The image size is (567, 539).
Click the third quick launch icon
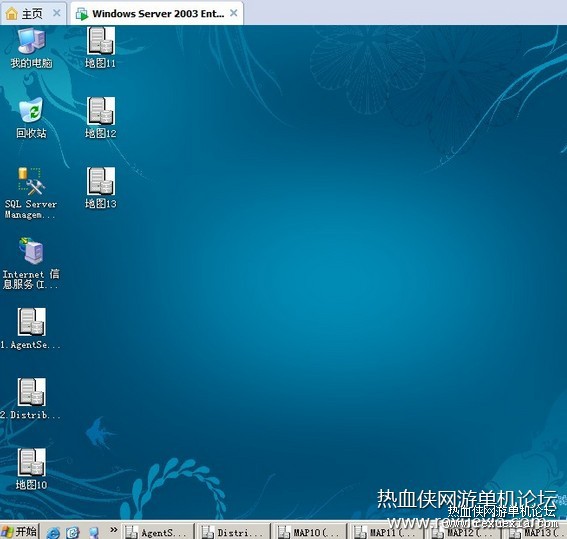pyautogui.click(x=94, y=532)
